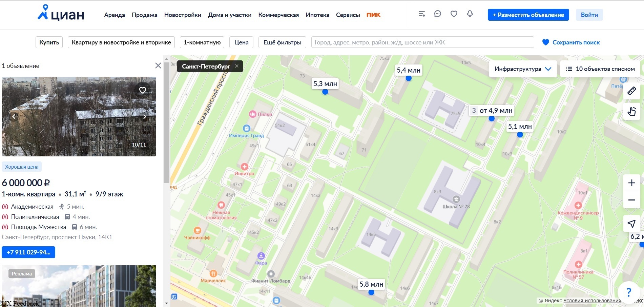Show next listing photo with right arrow
This screenshot has height=307, width=644.
point(145,117)
